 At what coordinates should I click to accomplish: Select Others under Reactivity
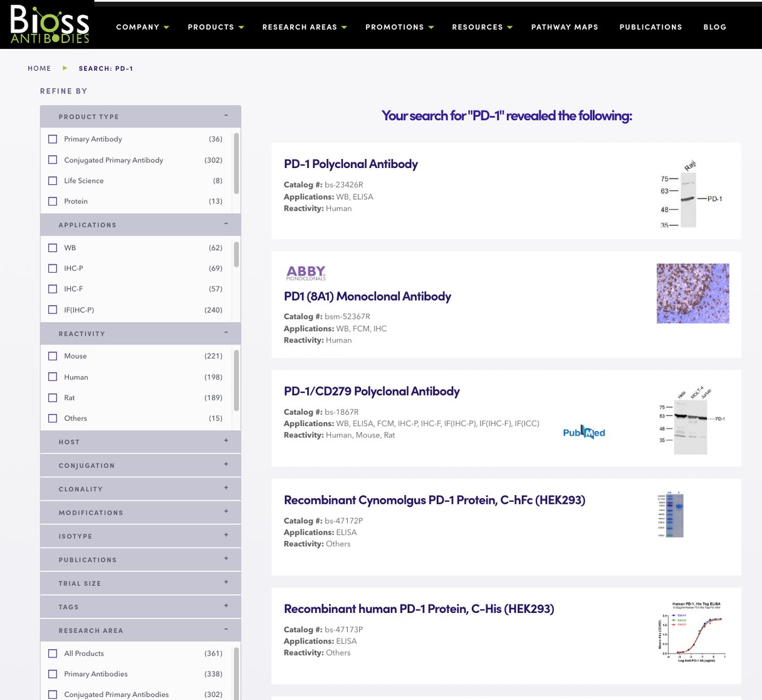(x=53, y=418)
